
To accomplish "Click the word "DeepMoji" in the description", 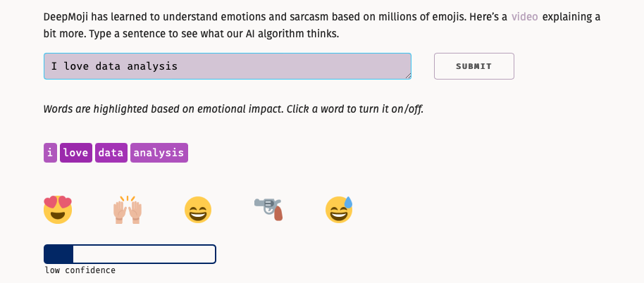I will coord(66,17).
